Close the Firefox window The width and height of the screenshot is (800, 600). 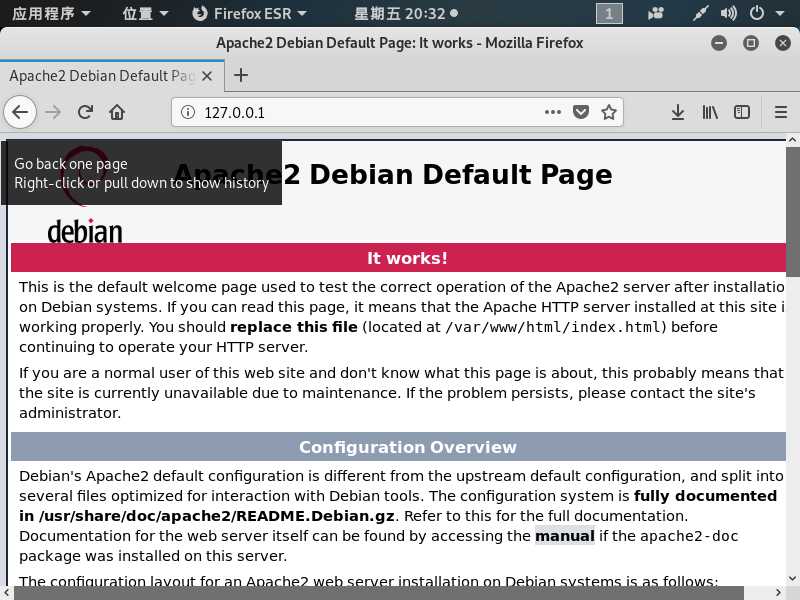783,43
